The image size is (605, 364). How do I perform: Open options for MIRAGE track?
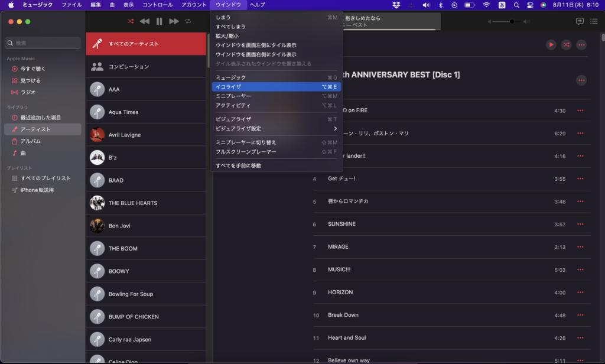pos(580,247)
